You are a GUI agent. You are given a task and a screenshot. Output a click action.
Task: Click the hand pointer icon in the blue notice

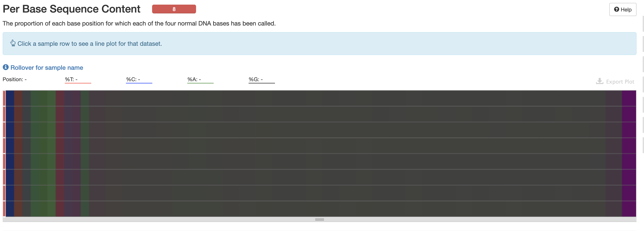click(13, 43)
